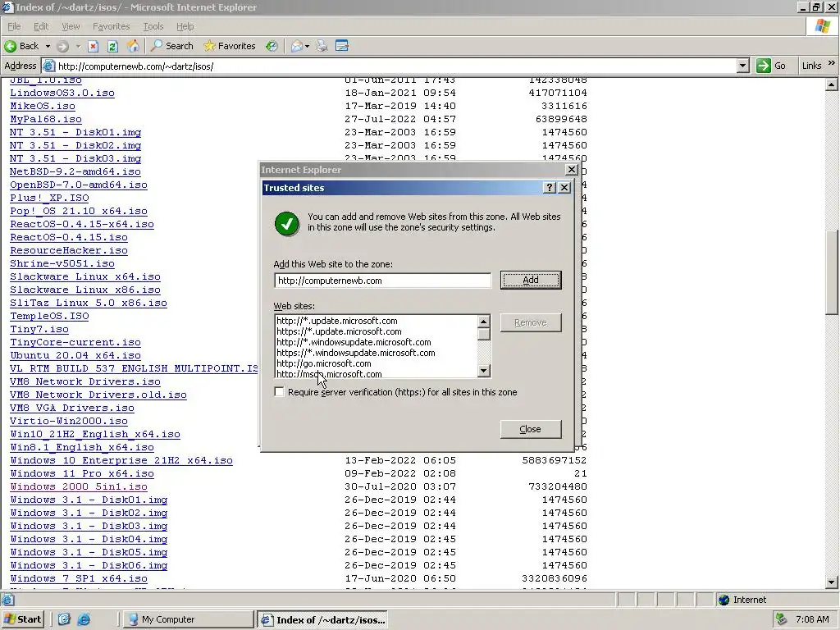Click the Windows flag logo throbber

[822, 26]
